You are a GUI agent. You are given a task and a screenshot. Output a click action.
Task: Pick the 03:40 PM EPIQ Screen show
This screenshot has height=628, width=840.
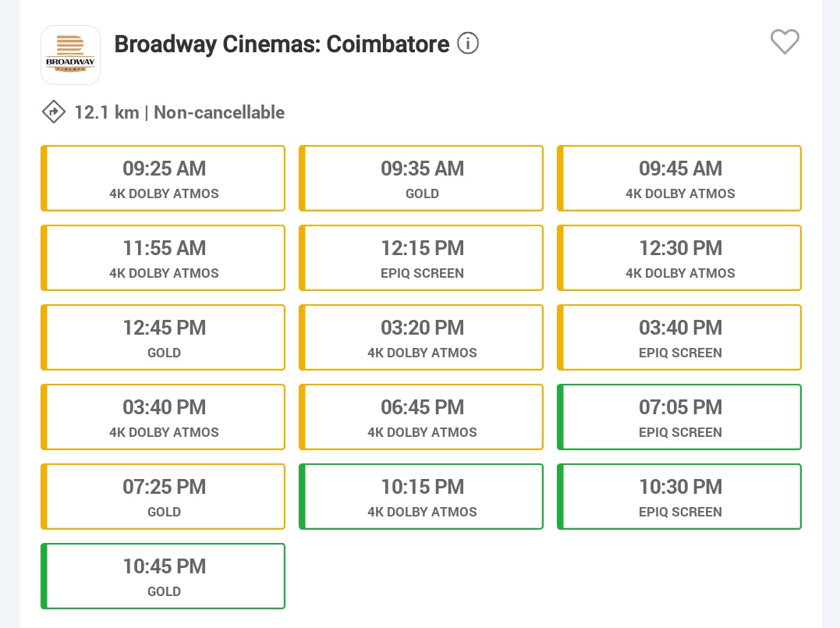pos(679,338)
